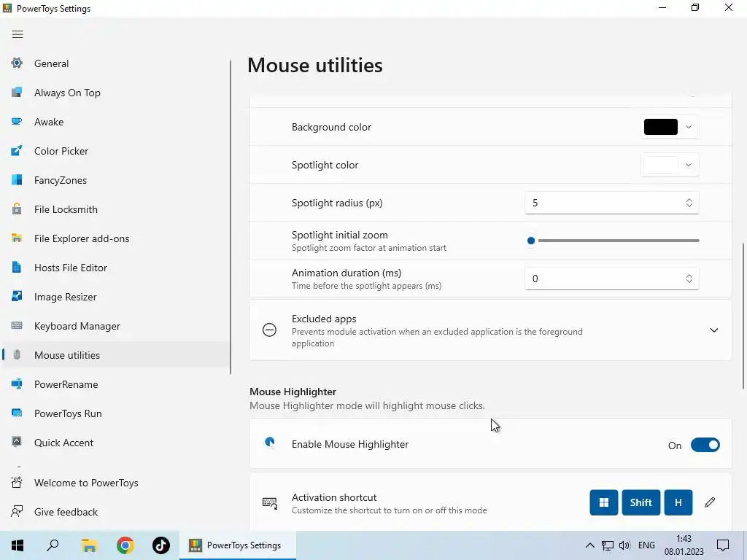
Task: Open Welcome to PowerToys
Action: (117, 483)
